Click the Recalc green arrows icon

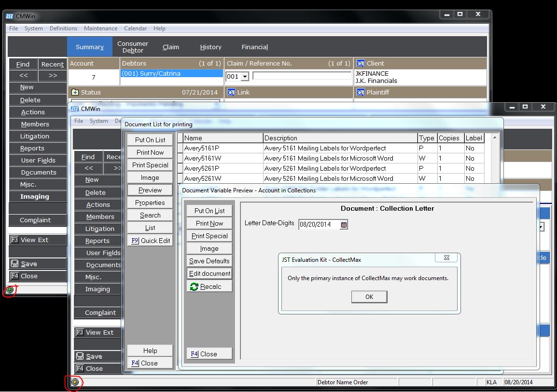(x=194, y=286)
